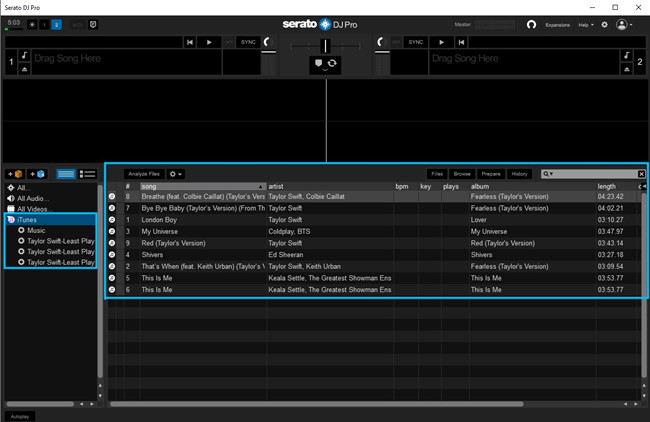
Task: Open the settings gear in the top bar
Action: 604,25
